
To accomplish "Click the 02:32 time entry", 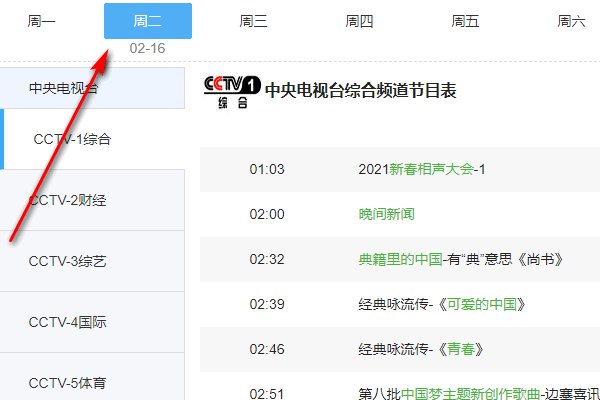I will point(267,259).
